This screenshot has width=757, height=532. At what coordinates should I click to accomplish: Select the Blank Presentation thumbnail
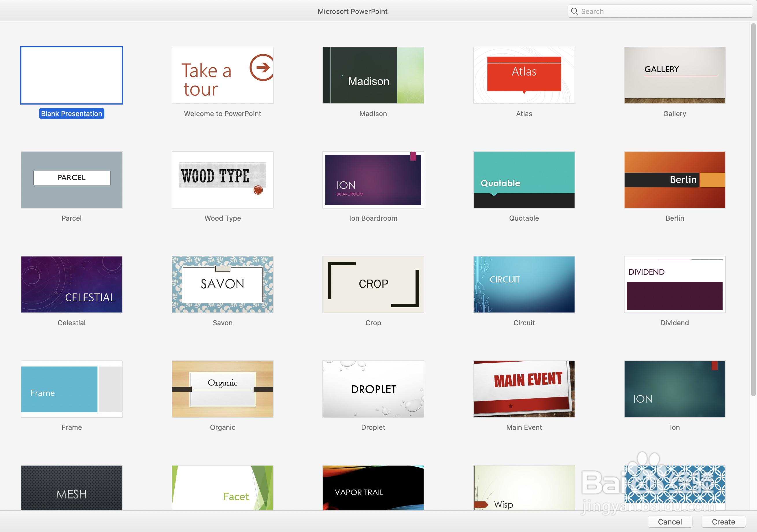click(x=71, y=75)
